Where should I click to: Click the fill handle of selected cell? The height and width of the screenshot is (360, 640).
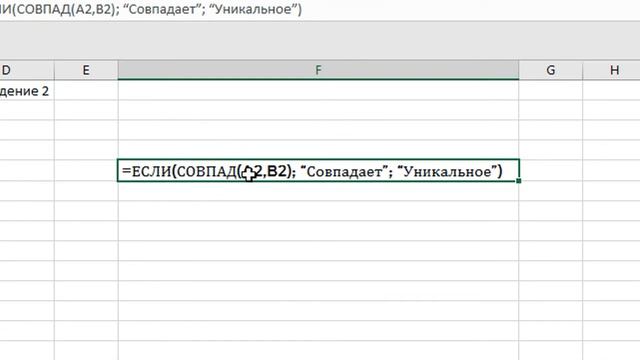coord(519,181)
